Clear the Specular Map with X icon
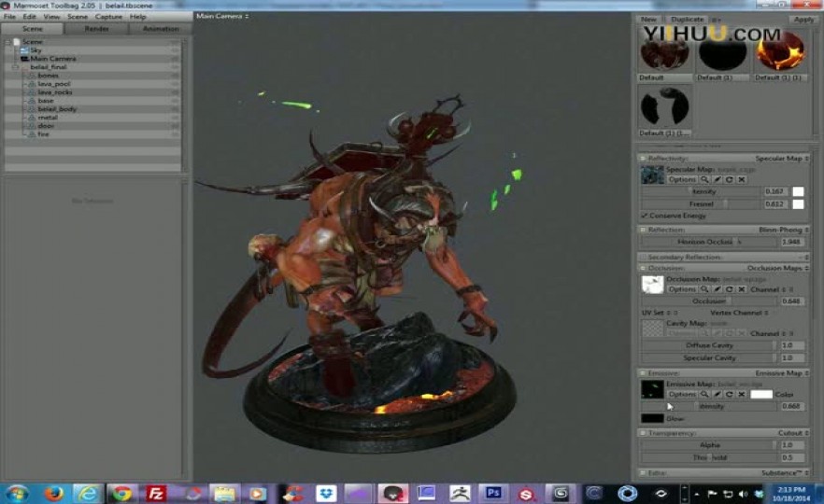The image size is (824, 504). (742, 179)
